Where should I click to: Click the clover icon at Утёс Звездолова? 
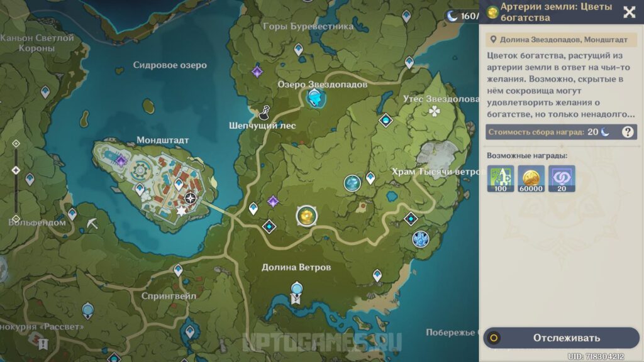point(434,111)
